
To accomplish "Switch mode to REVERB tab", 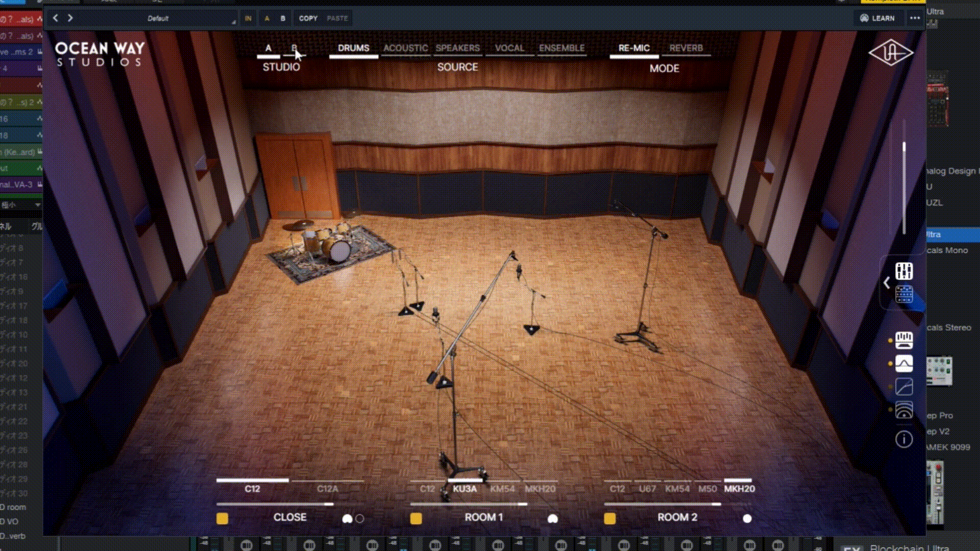I will point(685,48).
